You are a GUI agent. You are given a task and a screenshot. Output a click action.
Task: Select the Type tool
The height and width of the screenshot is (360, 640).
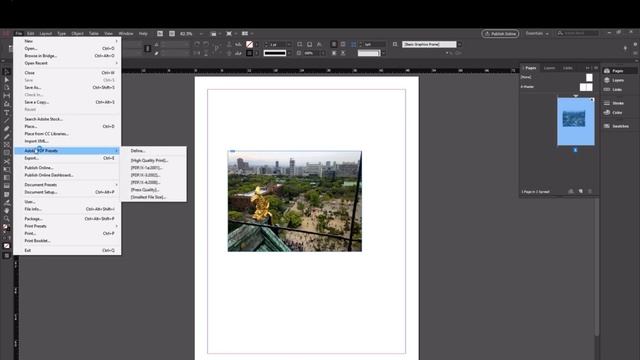point(7,112)
